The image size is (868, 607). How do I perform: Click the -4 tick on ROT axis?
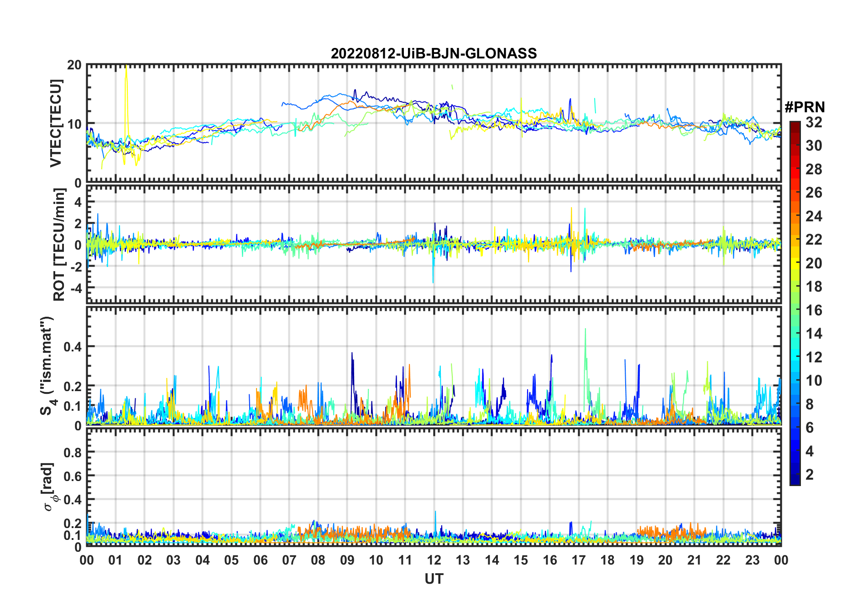(x=76, y=288)
